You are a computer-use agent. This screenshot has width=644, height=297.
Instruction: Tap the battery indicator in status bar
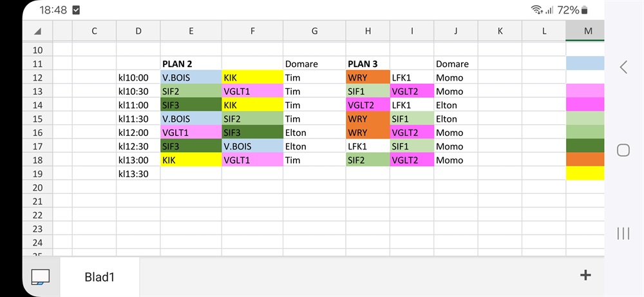(585, 10)
